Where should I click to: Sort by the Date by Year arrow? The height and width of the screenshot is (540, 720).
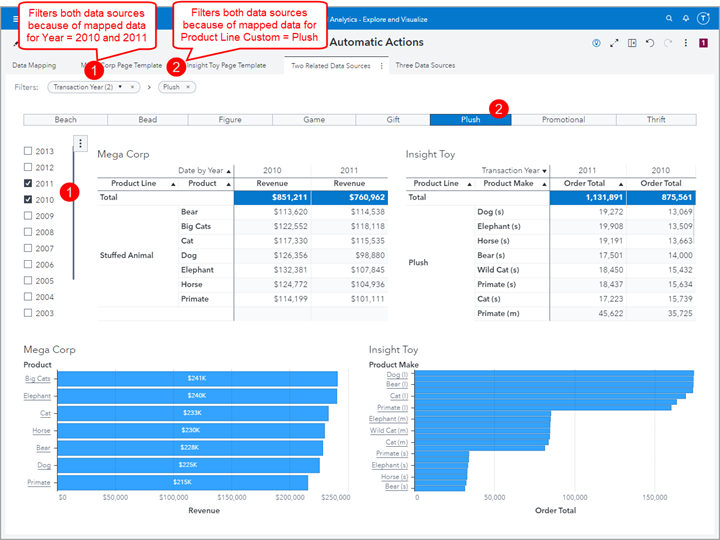tap(229, 171)
